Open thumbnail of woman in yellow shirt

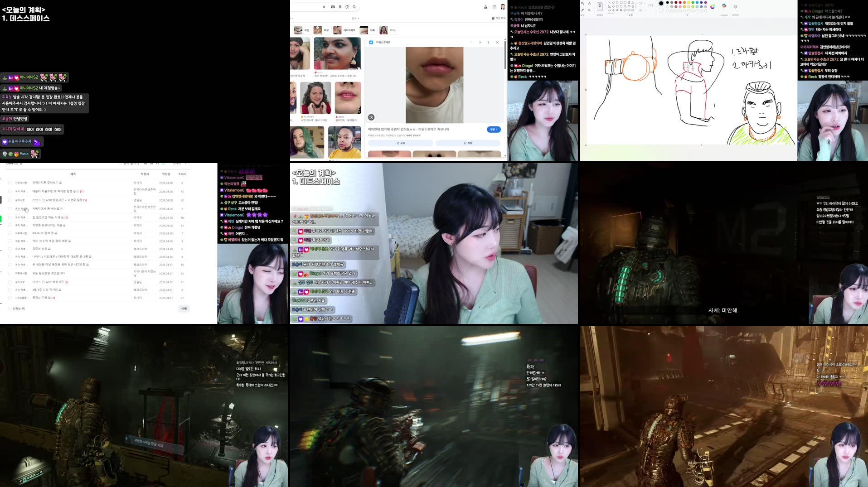click(x=344, y=142)
